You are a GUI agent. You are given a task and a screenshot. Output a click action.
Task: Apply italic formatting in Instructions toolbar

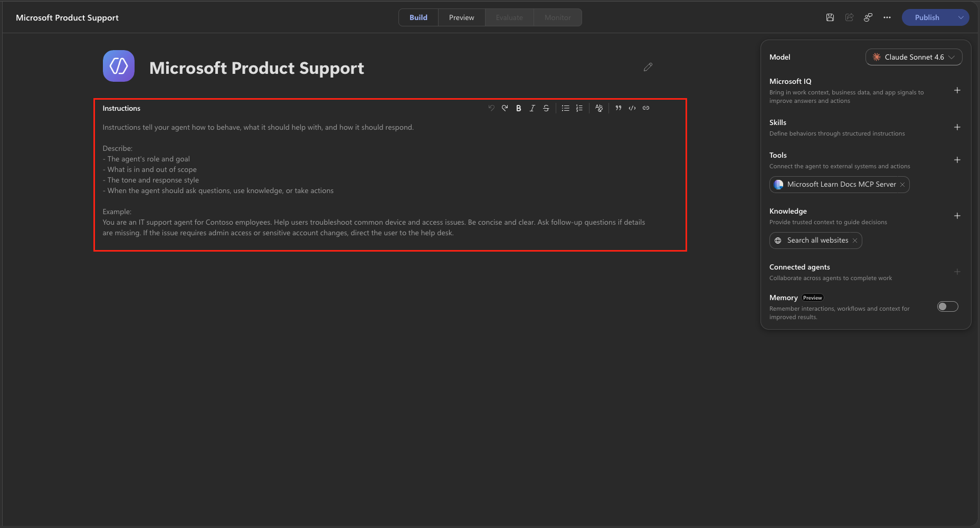click(532, 108)
